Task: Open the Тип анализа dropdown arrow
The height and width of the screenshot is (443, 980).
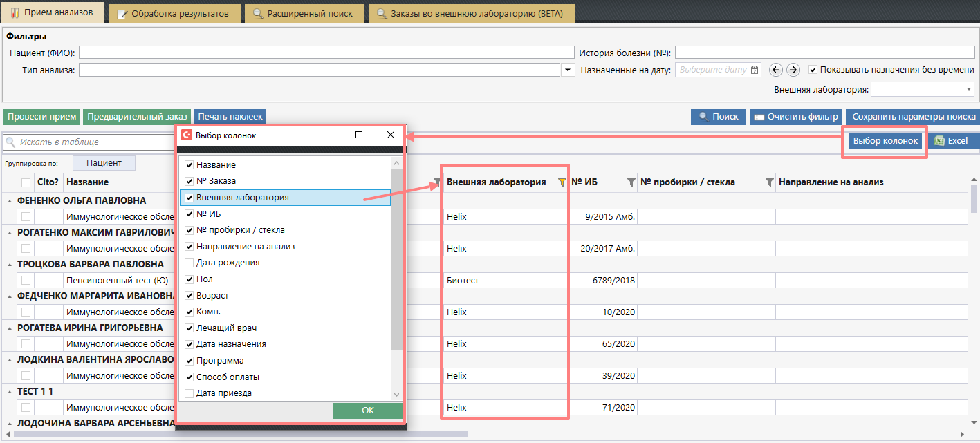Action: [x=568, y=70]
